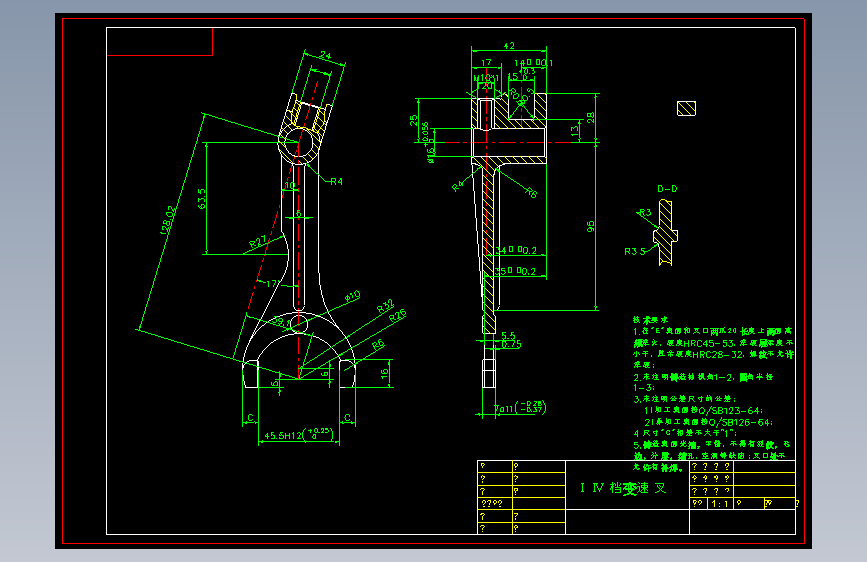Click the D-D section view title

[x=667, y=189]
